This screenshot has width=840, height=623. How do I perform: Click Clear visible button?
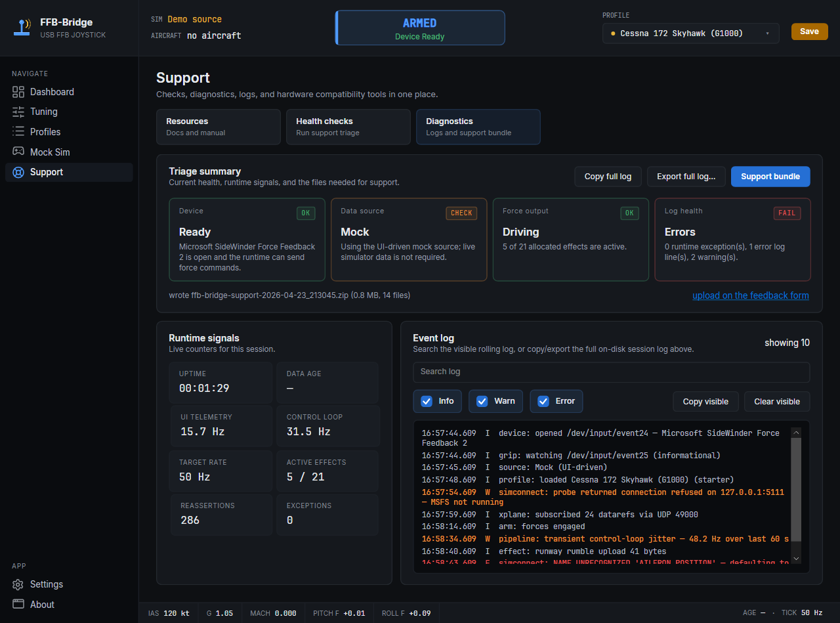[x=777, y=402]
